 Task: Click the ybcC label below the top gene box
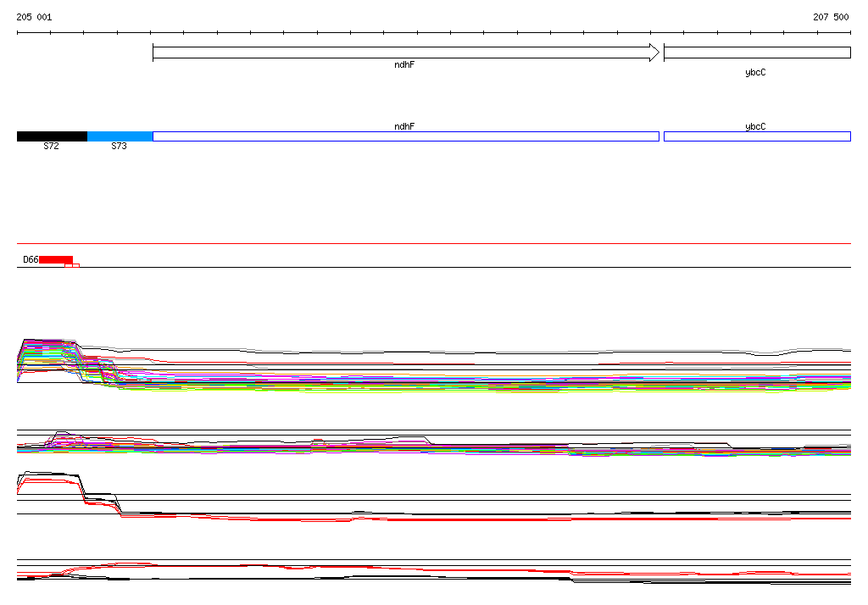[755, 73]
